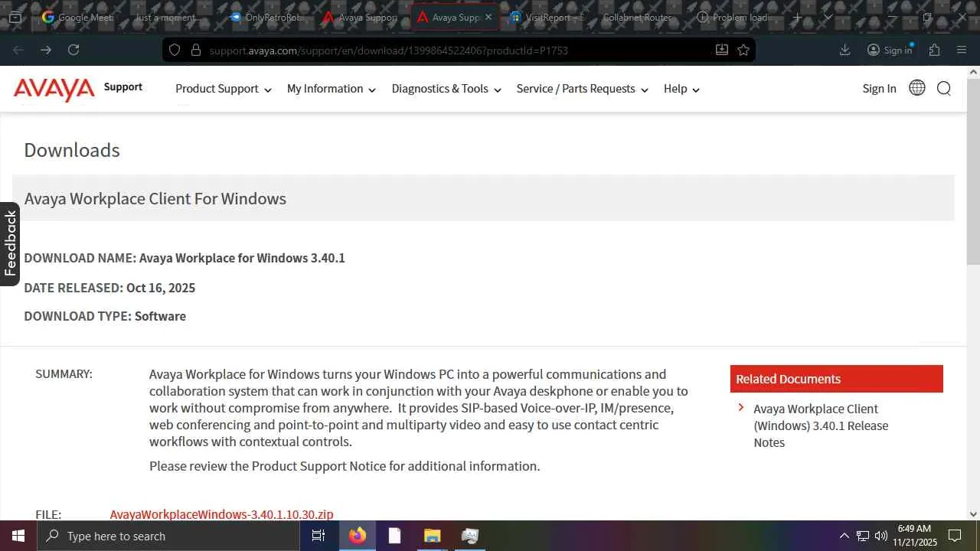Click the network tray icon
Screen dimensions: 980x551
[x=863, y=536]
